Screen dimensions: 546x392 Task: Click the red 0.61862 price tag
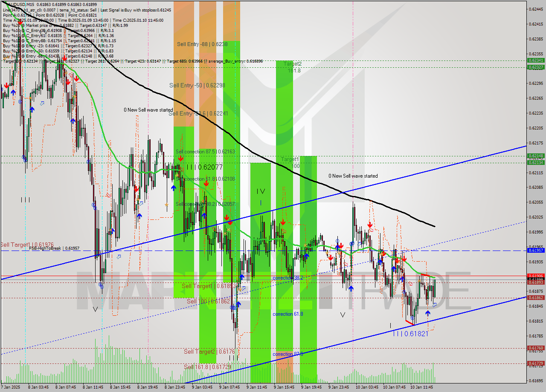536,298
